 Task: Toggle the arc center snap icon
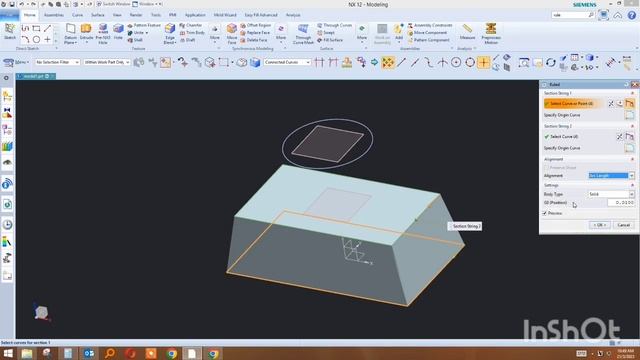pyautogui.click(x=456, y=62)
